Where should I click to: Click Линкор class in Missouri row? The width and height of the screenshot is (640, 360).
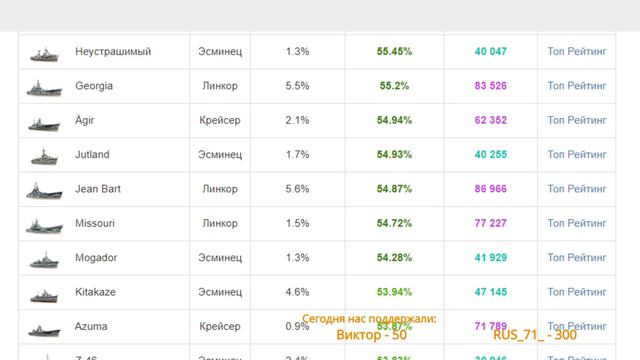pyautogui.click(x=220, y=223)
